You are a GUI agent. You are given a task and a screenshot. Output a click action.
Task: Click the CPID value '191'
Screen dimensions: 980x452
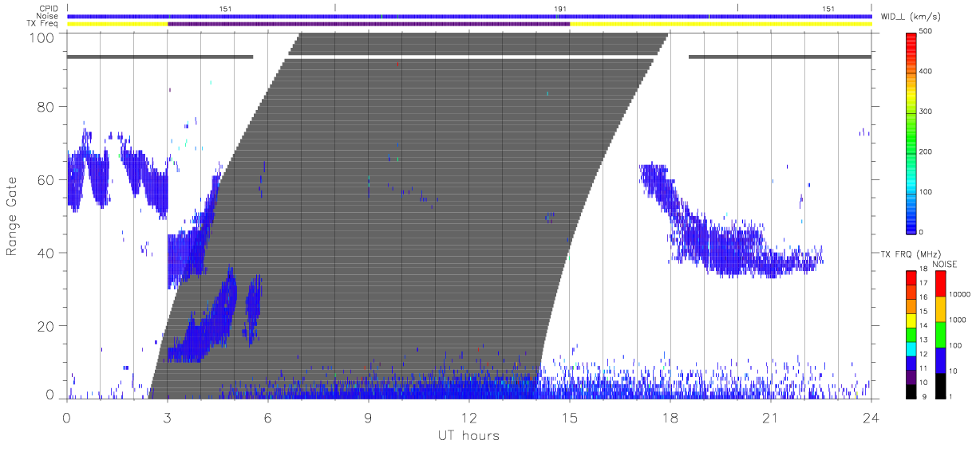(x=560, y=9)
